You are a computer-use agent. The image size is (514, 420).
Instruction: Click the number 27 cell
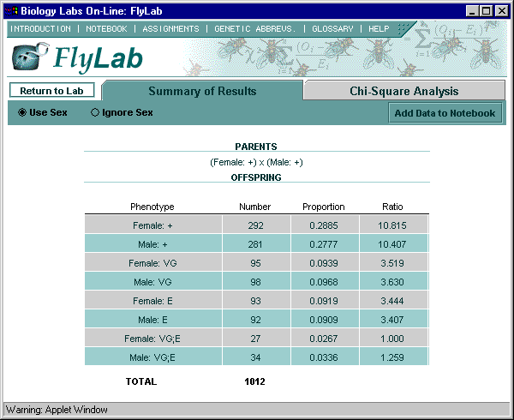coord(256,339)
